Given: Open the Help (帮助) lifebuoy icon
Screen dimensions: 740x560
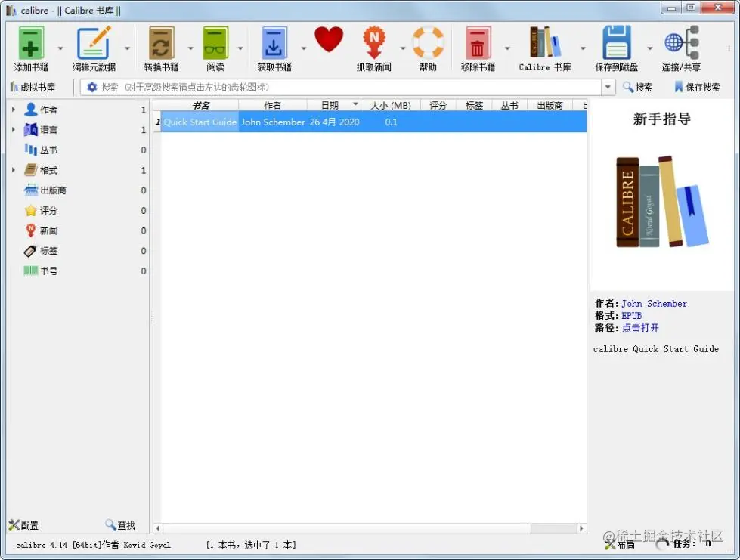Looking at the screenshot, I should (x=428, y=43).
